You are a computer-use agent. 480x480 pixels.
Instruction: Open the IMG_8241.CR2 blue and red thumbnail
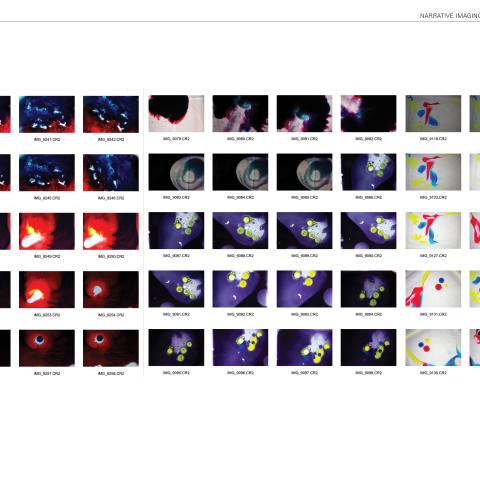pyautogui.click(x=47, y=114)
